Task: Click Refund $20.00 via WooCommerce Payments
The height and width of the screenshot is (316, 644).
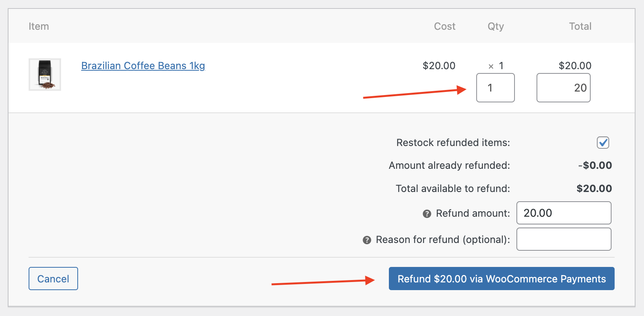Action: click(501, 279)
